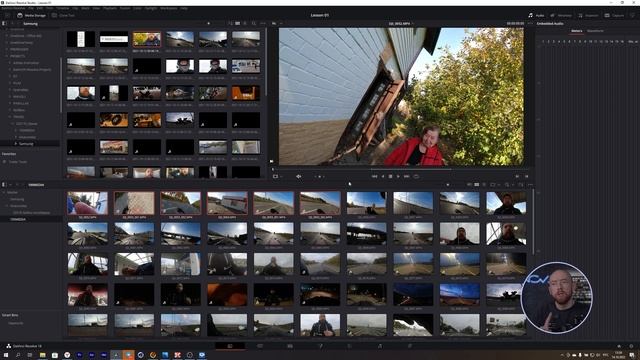This screenshot has height=360, width=640.
Task: Open the Clone Tool panel
Action: (63, 16)
